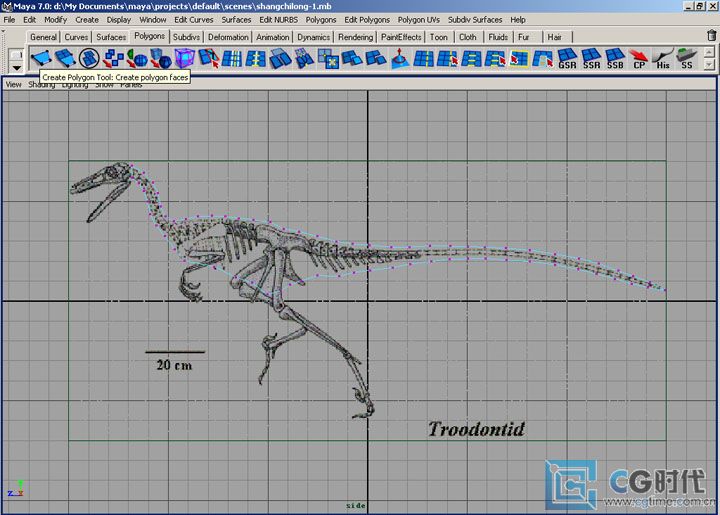Open the Window menu

[x=152, y=20]
